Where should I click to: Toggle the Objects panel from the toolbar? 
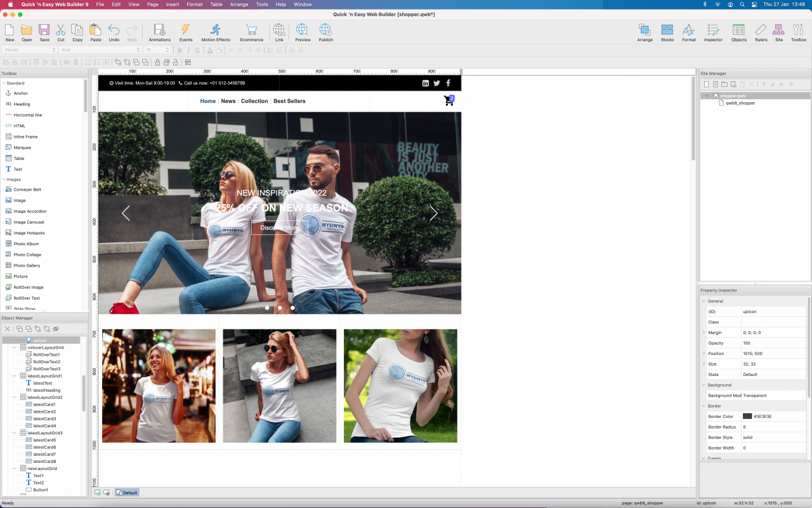point(739,33)
